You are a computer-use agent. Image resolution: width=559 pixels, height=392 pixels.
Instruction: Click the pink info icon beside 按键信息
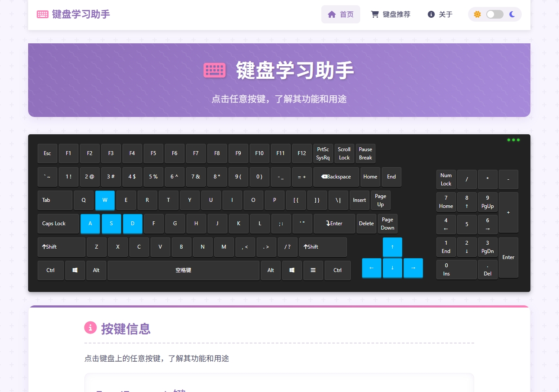pyautogui.click(x=90, y=327)
